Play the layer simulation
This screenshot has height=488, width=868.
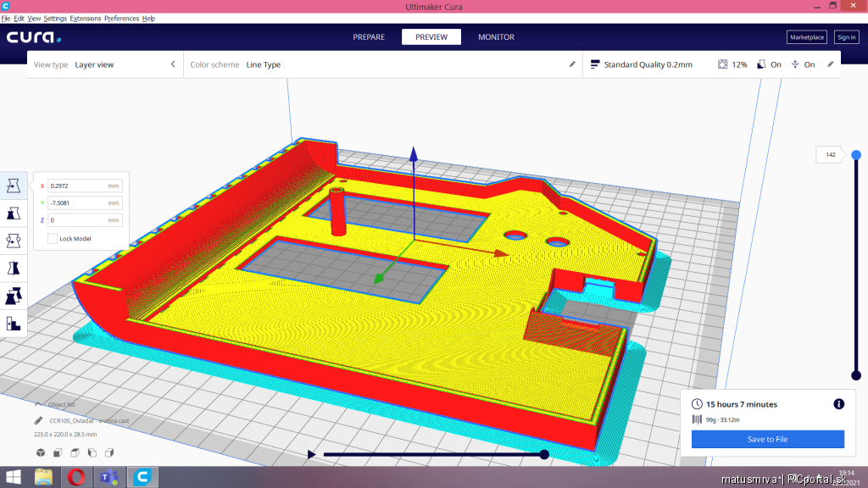(x=312, y=454)
